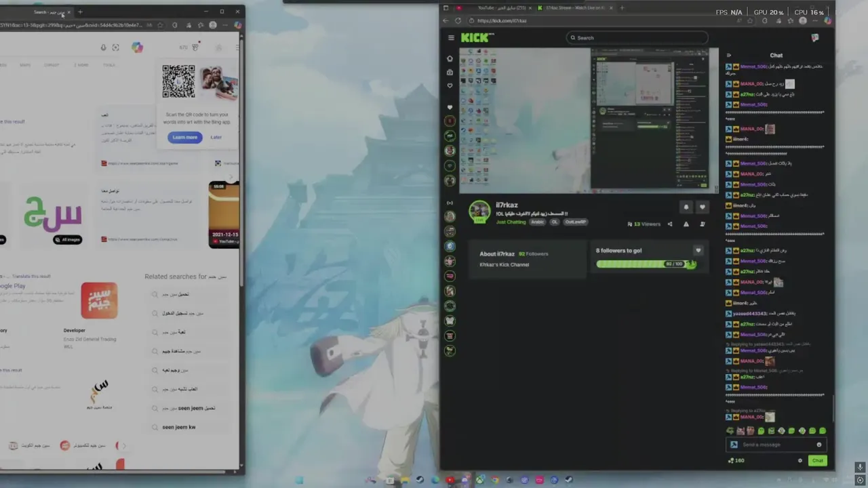
Task: Follow il7rkaz with the heart button
Action: point(702,207)
